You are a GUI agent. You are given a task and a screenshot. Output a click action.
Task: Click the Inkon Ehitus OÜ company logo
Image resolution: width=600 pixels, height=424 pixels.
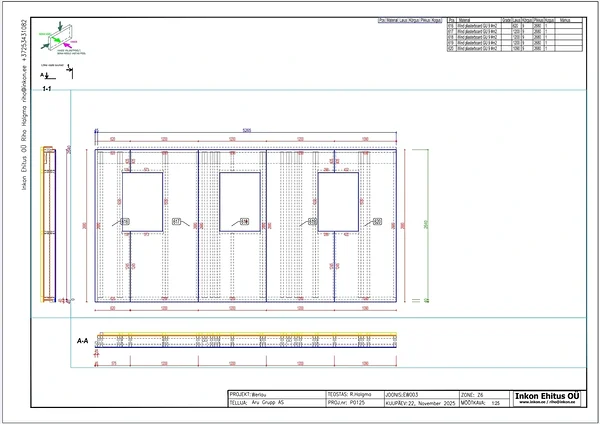tap(546, 396)
